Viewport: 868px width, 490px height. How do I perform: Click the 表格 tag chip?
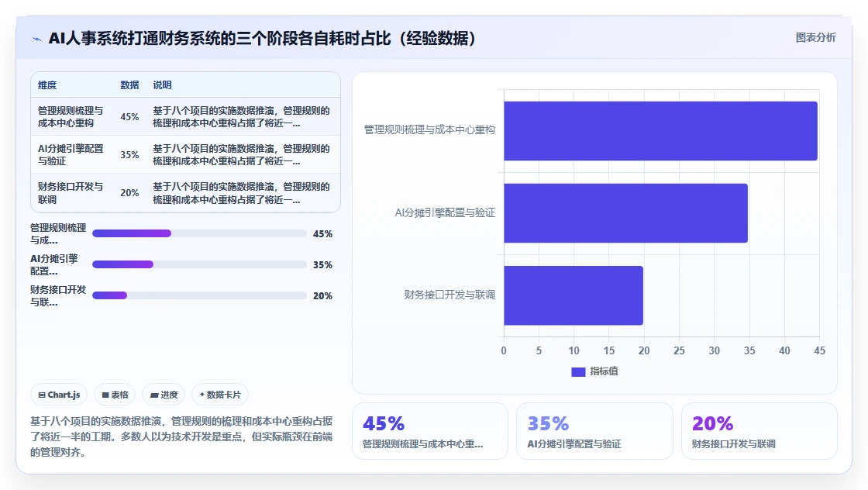(115, 395)
